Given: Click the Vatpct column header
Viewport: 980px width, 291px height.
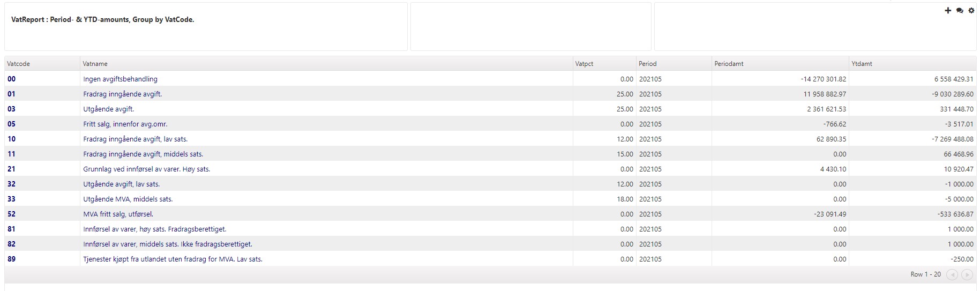Looking at the screenshot, I should click(x=584, y=64).
